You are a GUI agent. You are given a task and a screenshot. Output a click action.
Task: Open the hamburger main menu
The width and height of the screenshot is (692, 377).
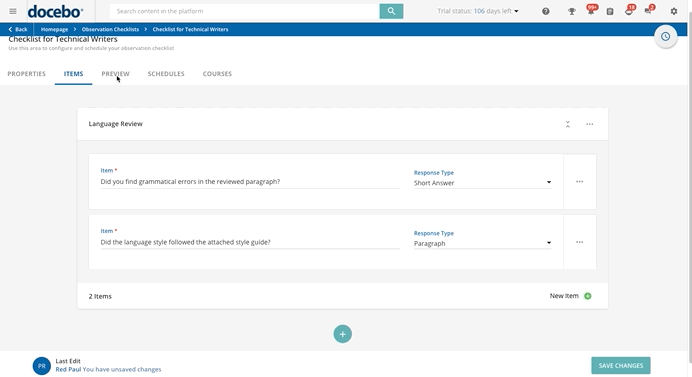coord(13,11)
